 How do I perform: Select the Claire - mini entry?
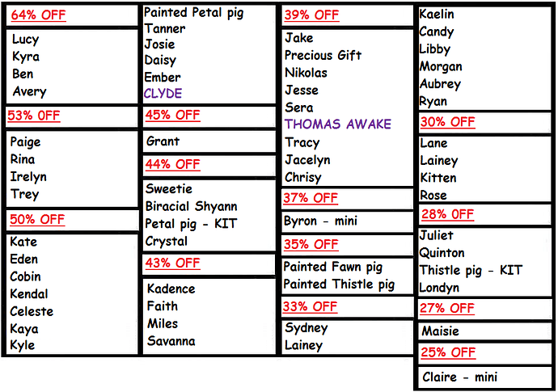coord(459,377)
